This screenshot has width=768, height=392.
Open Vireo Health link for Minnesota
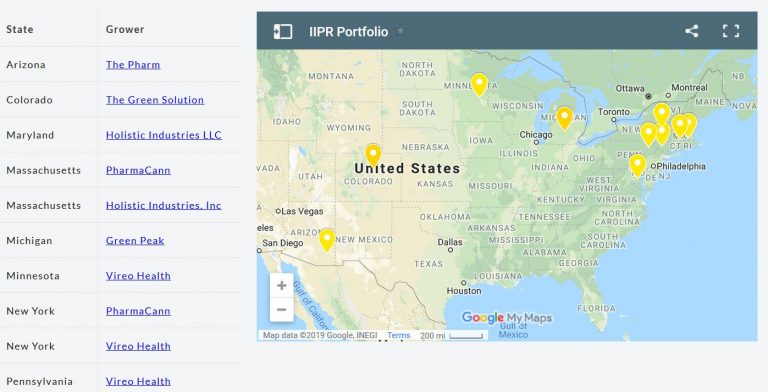point(138,276)
